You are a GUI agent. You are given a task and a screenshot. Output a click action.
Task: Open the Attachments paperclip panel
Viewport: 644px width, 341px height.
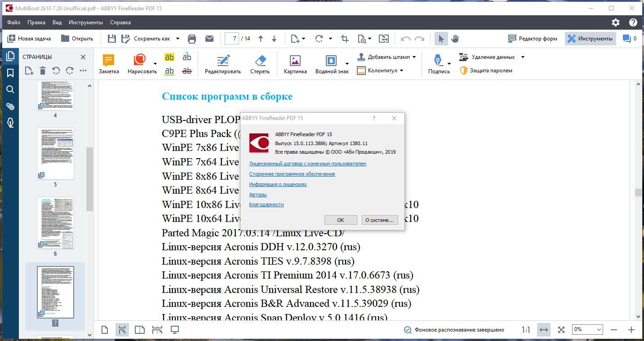10,106
